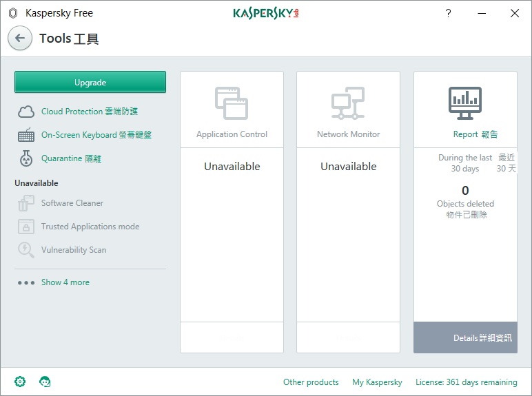
Task: Click the Tools page heading
Action: 69,39
